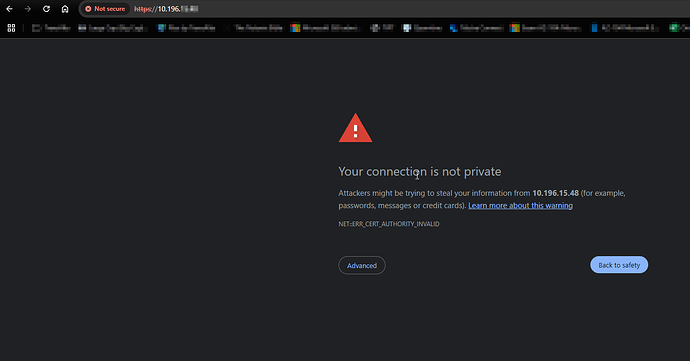Go to the browser home page
The image size is (690, 361).
click(x=65, y=9)
